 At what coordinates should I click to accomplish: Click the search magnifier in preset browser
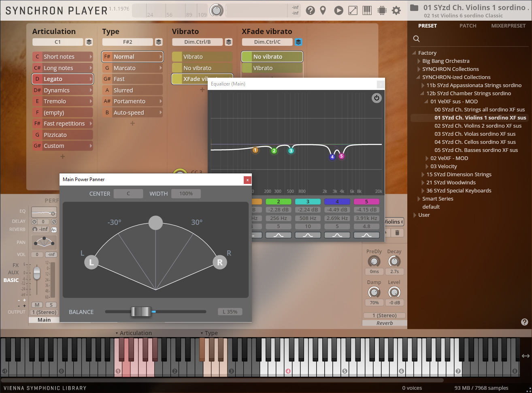(416, 39)
